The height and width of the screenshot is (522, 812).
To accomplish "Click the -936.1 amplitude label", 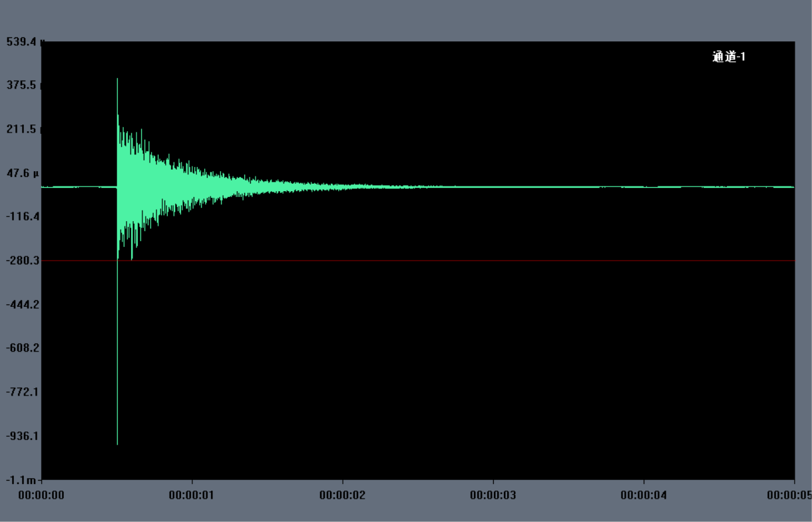I will point(23,435).
